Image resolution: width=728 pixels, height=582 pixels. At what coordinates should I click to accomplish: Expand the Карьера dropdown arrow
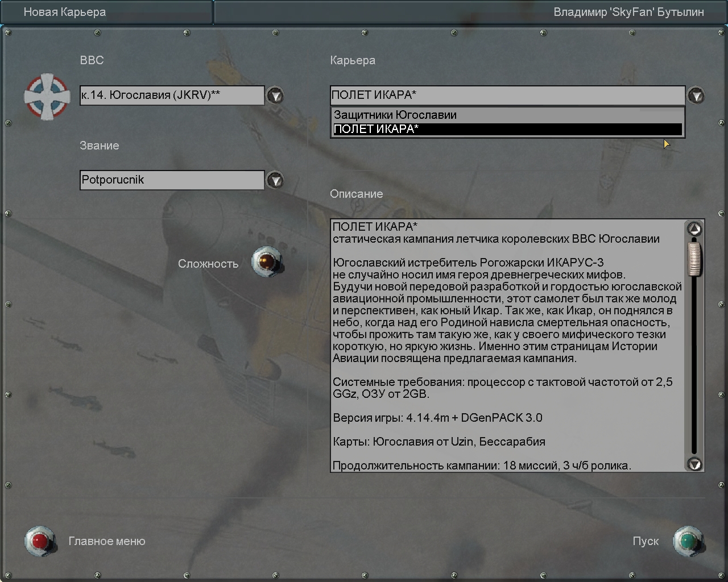(x=696, y=95)
